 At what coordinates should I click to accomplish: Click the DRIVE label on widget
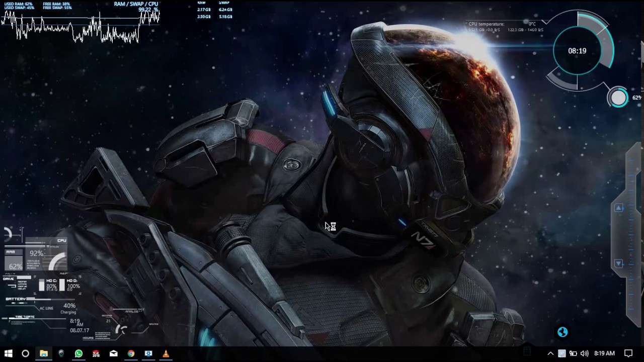pos(9,279)
